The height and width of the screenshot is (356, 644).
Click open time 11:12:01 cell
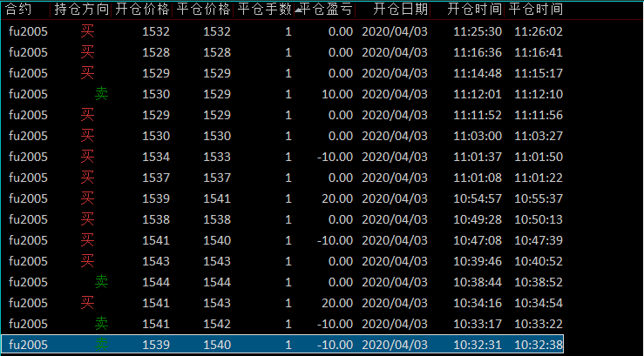point(478,94)
